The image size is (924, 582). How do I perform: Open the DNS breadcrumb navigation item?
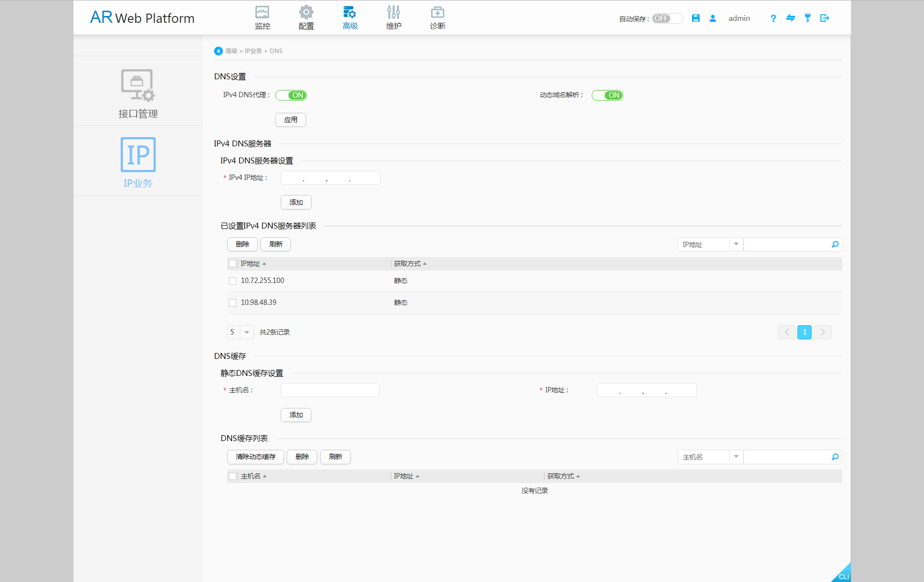point(276,51)
